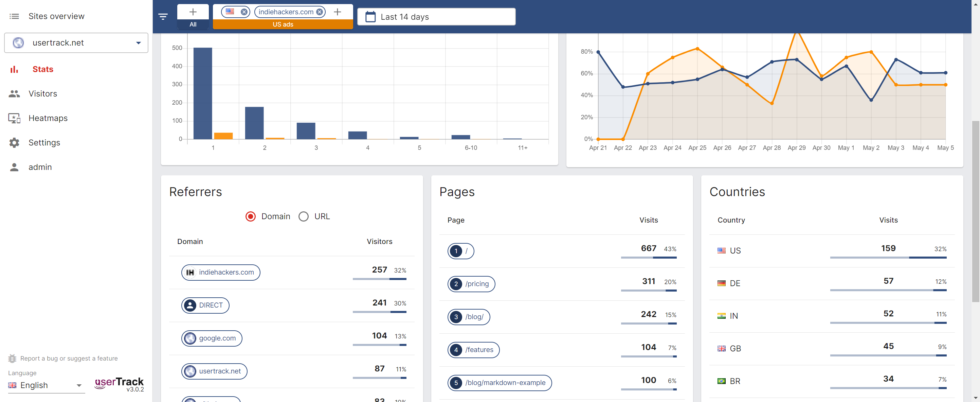
Task: Click the Page column header
Action: coord(456,221)
